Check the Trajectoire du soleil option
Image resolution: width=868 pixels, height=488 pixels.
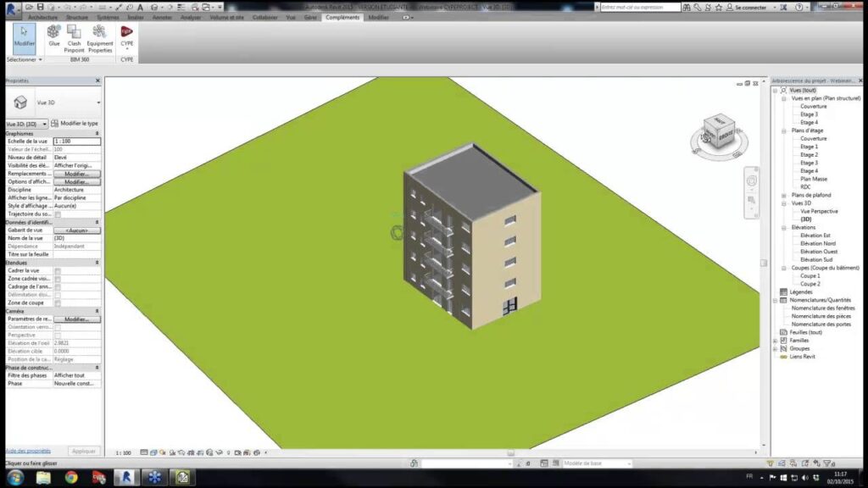[x=58, y=213]
